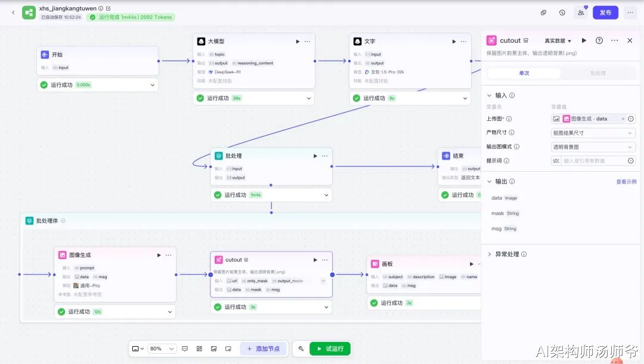Viewport: 644px width, 364px height.
Task: Collapse the 输入 section
Action: 489,95
